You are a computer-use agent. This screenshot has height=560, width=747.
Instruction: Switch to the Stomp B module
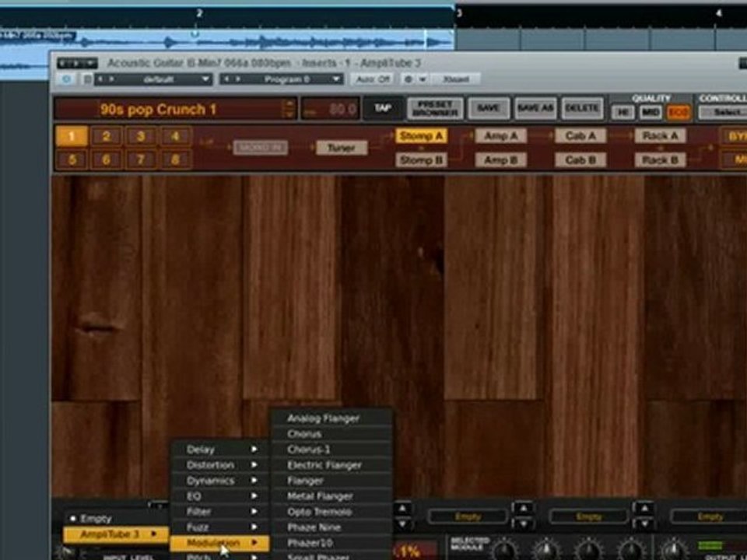point(421,160)
